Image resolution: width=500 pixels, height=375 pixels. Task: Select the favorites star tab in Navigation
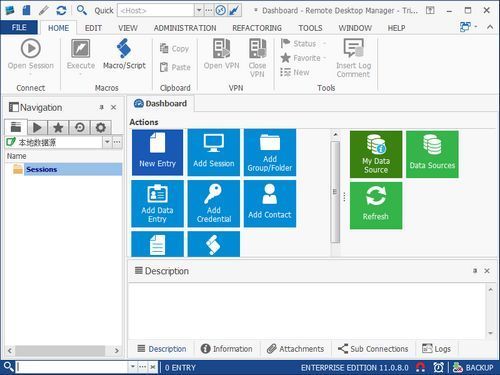click(58, 127)
